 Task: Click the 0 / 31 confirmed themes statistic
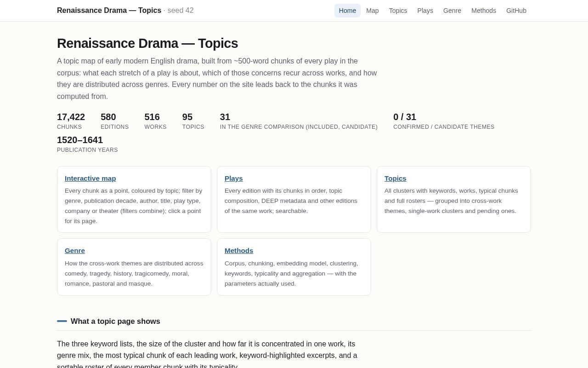pos(444,121)
